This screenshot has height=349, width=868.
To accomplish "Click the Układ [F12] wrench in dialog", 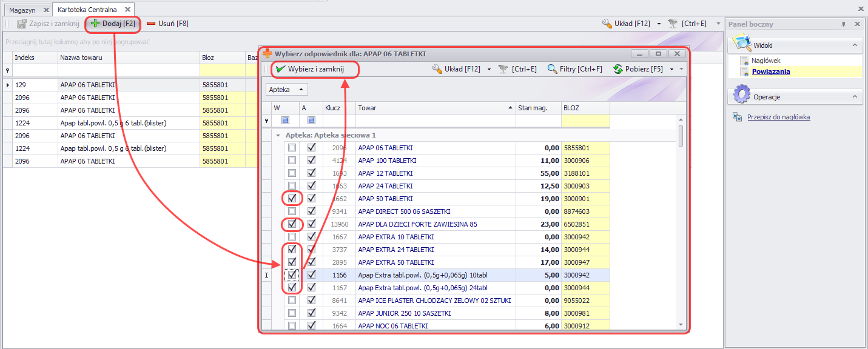I will [437, 69].
